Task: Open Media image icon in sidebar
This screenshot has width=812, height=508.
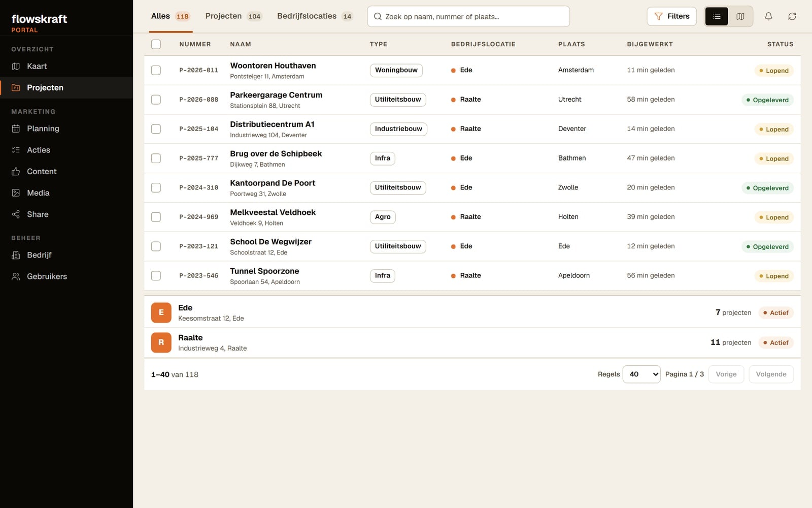Action: [16, 193]
